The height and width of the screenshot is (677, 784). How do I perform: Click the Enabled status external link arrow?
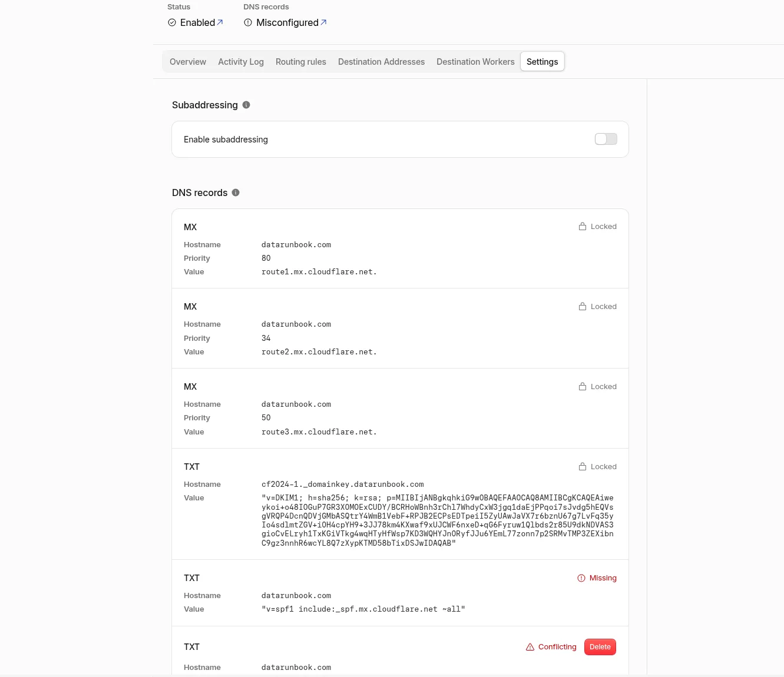(220, 22)
